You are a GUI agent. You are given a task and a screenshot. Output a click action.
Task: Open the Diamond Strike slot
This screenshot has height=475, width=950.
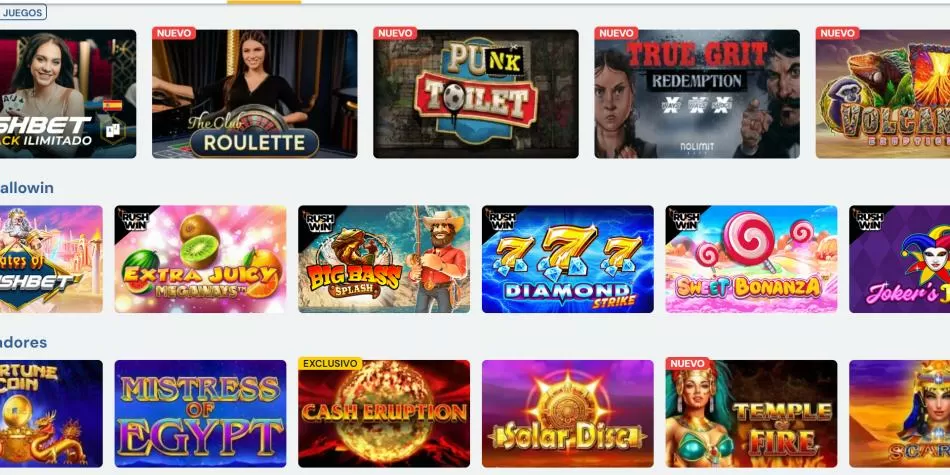click(568, 259)
